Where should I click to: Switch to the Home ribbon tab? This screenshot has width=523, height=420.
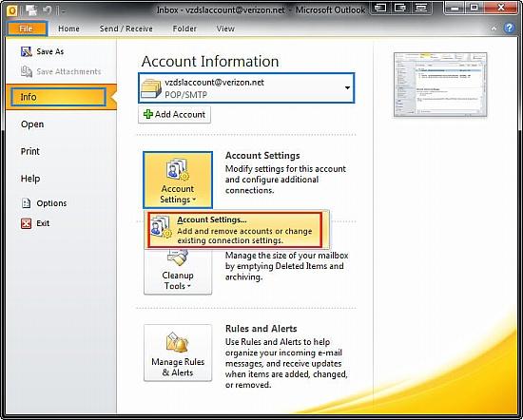tap(68, 29)
